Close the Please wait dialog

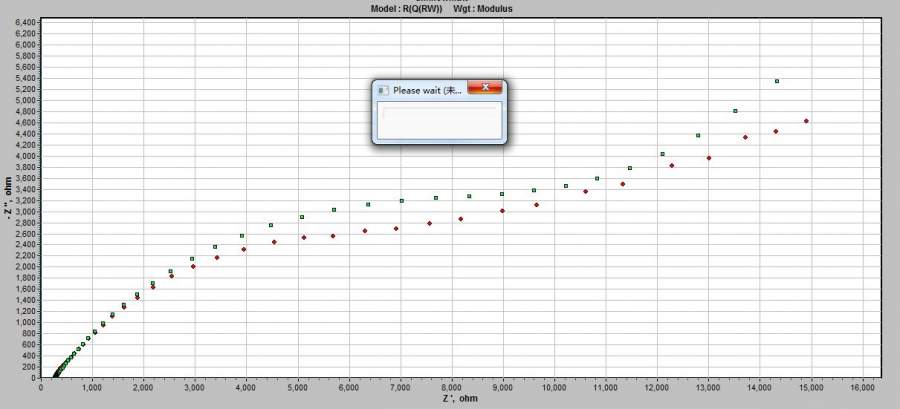point(485,87)
